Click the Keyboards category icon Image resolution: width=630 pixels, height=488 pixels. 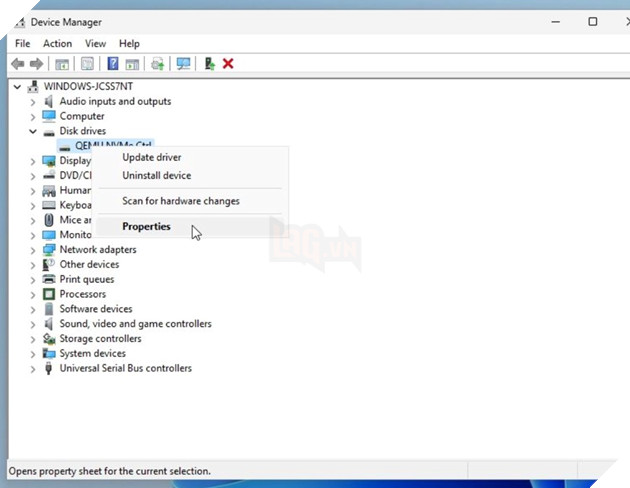[49, 205]
